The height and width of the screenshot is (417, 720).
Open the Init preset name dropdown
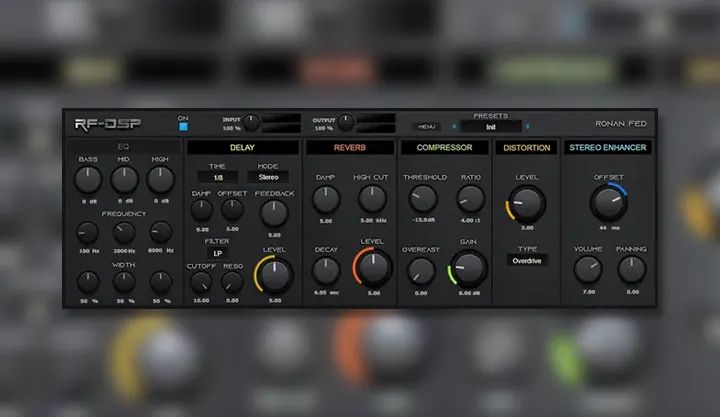(491, 127)
